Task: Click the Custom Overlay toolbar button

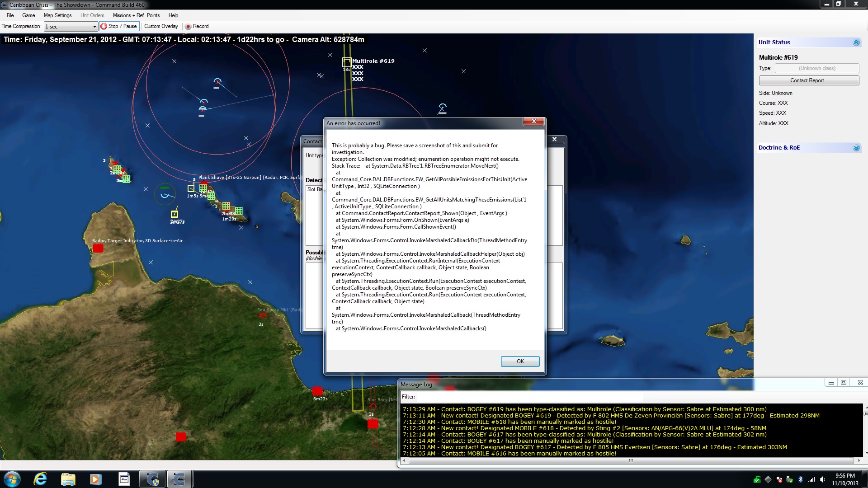Action: point(161,26)
